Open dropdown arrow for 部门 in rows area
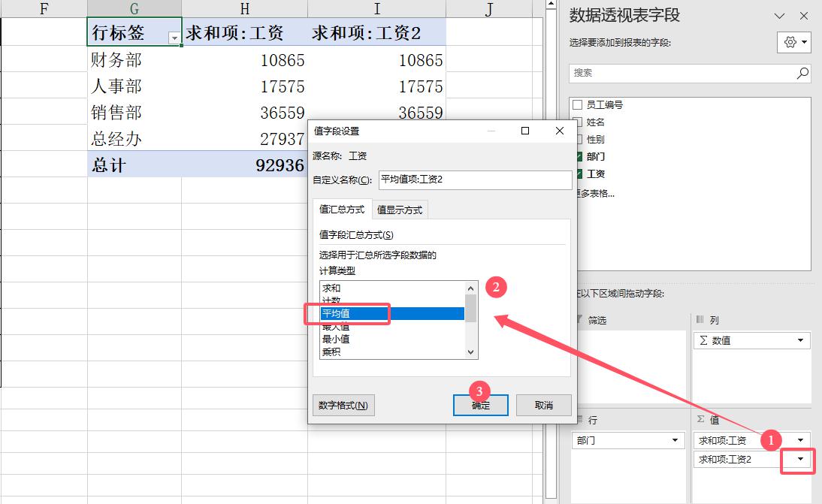This screenshot has height=504, width=822. pos(675,440)
